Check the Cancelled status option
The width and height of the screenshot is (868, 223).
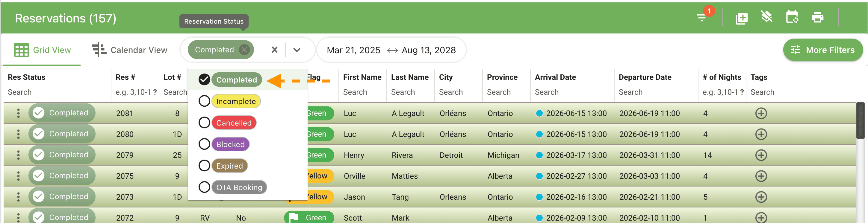pos(204,123)
